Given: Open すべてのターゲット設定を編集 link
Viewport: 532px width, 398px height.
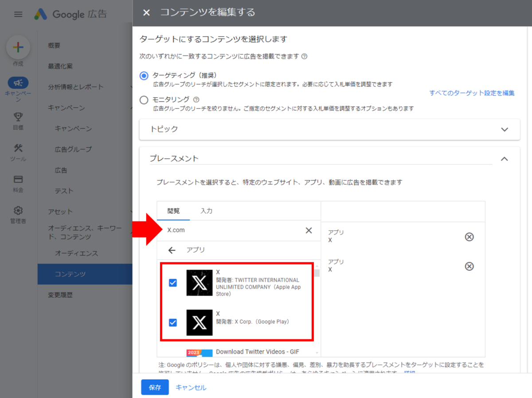Looking at the screenshot, I should [x=472, y=93].
